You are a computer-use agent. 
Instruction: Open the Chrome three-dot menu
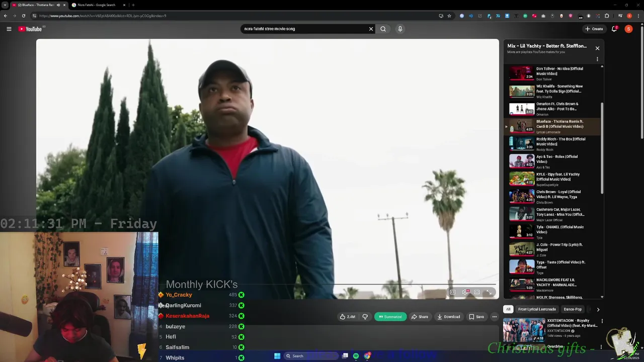point(638,16)
